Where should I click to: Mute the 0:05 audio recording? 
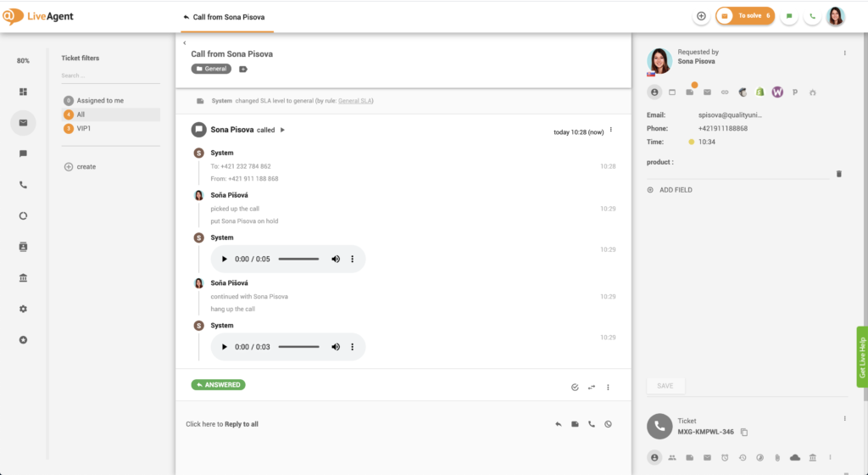[336, 259]
